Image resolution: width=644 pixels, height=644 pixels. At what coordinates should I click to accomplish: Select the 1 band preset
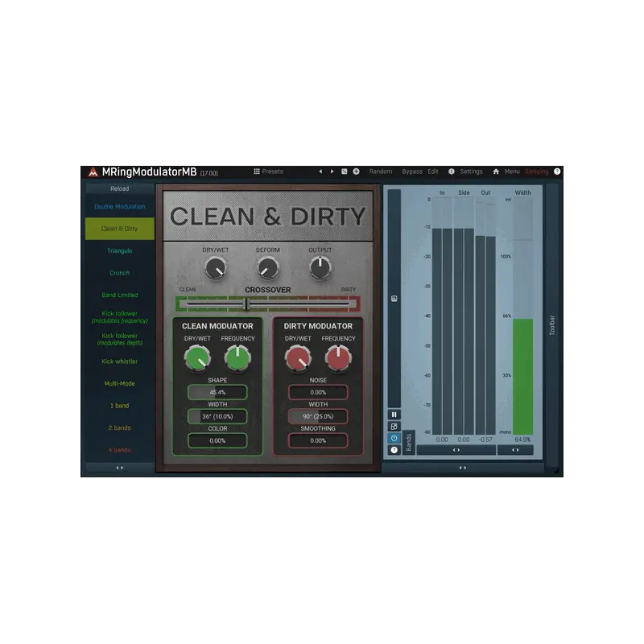[119, 406]
